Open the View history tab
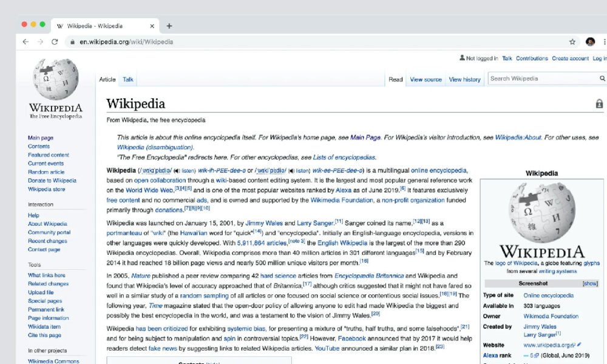Screen dimensions: 607x364 [464, 79]
